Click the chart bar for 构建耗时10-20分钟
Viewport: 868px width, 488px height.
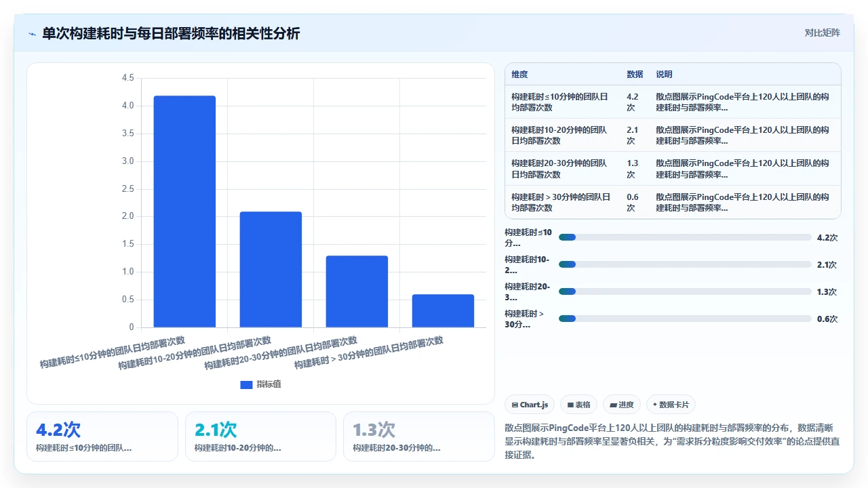(x=271, y=270)
